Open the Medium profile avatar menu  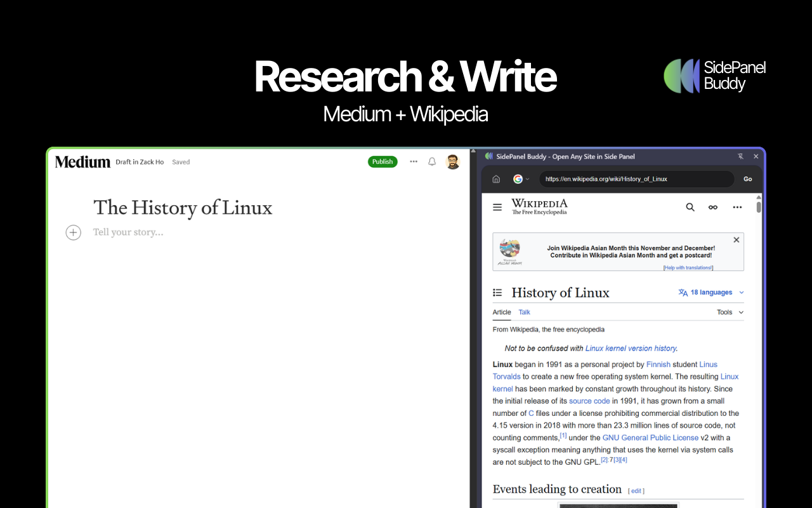click(x=452, y=162)
